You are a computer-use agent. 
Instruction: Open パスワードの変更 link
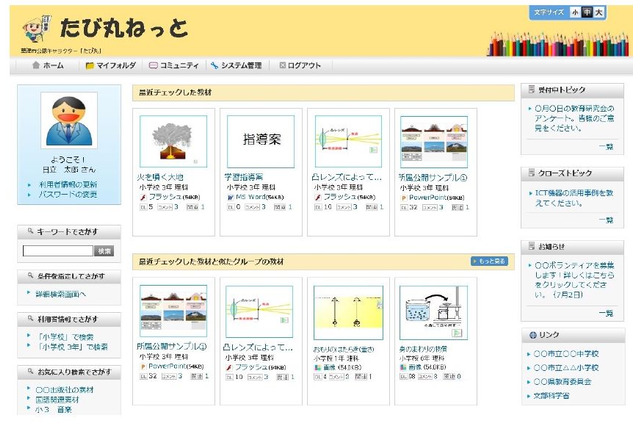68,195
